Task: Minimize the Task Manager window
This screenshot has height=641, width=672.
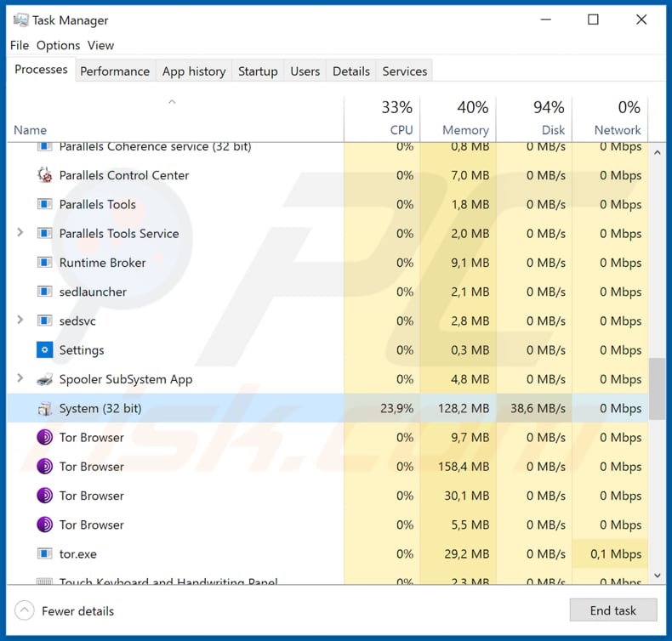Action: point(545,20)
